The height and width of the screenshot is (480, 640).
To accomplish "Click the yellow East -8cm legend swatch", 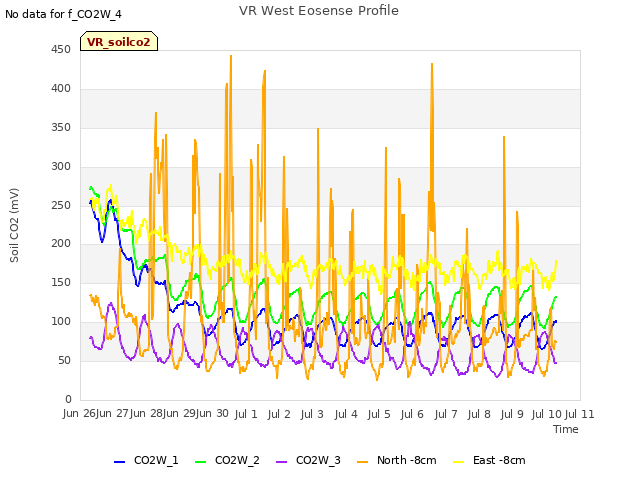I will pos(459,462).
